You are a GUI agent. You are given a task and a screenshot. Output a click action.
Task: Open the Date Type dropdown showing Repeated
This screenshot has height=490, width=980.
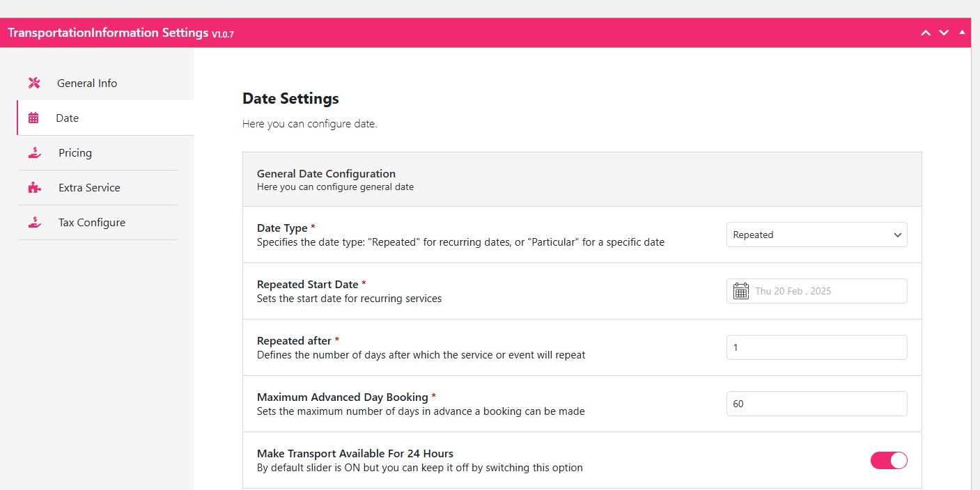pyautogui.click(x=816, y=235)
